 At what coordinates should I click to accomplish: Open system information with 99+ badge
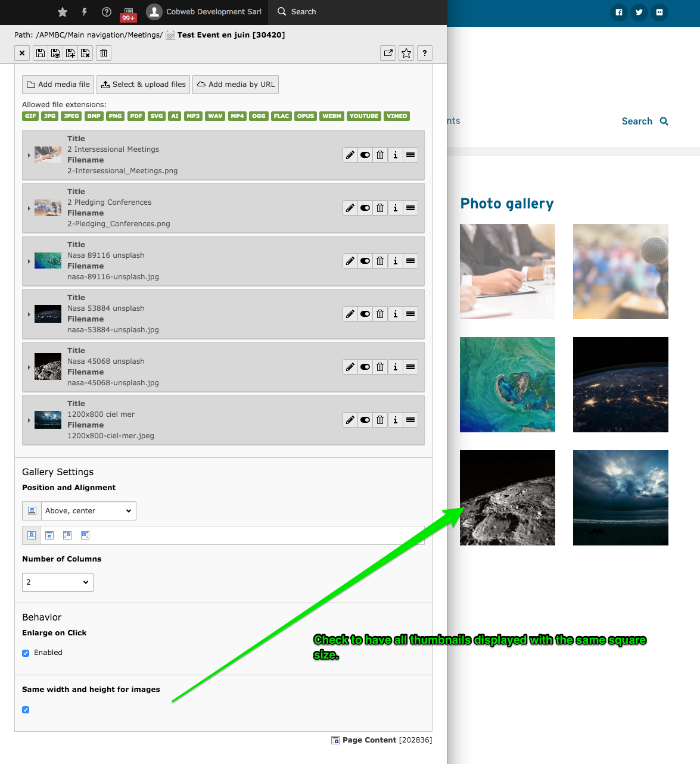pos(129,13)
